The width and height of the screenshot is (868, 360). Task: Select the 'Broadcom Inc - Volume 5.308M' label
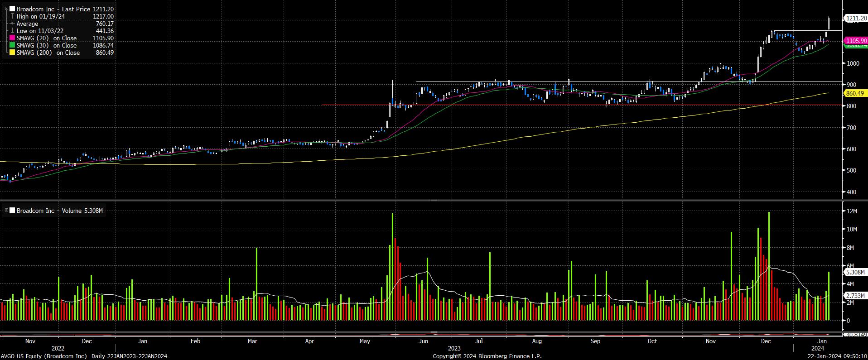click(x=60, y=211)
